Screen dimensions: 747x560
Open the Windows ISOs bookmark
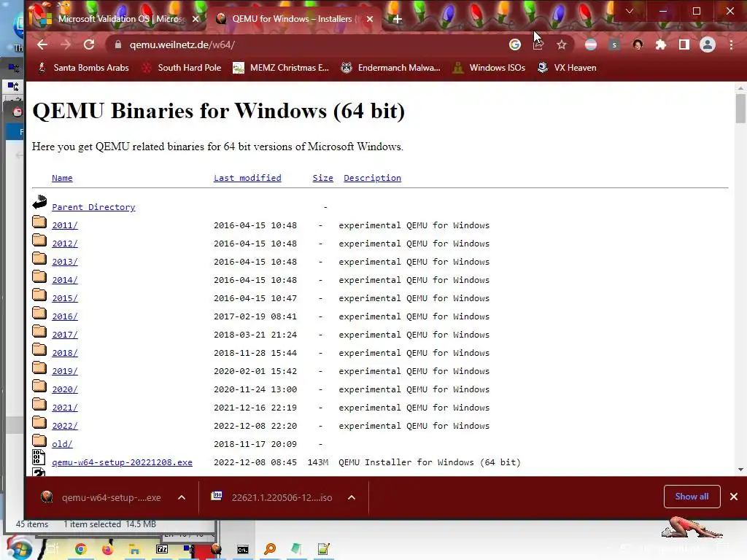[x=489, y=68]
